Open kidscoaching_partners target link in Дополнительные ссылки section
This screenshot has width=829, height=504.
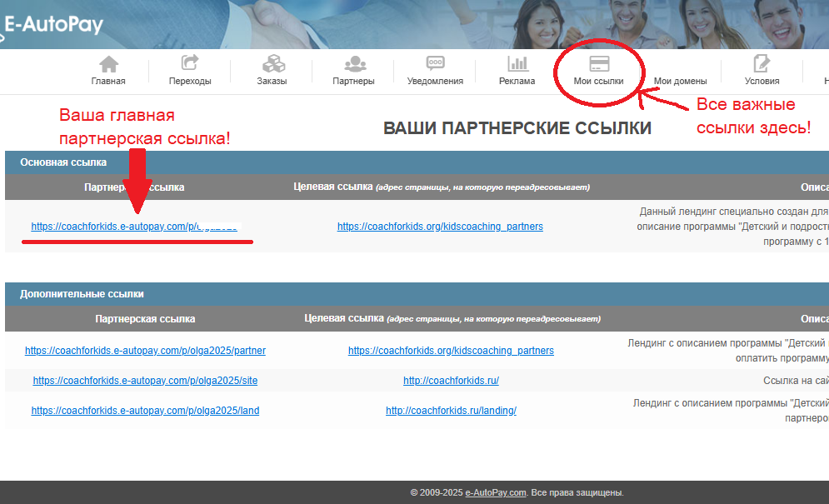451,351
